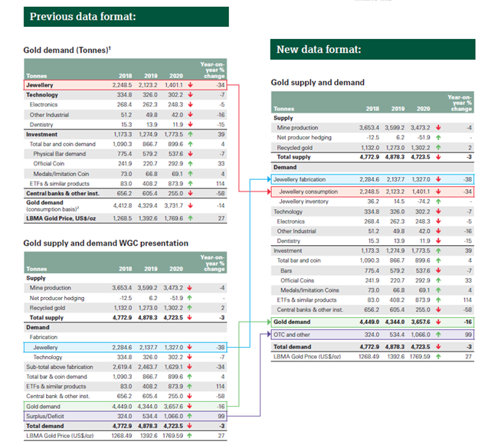Image resolution: width=501 pixels, height=448 pixels.
Task: Click the 'Previous data format:' heading banner
Action: 126,17
